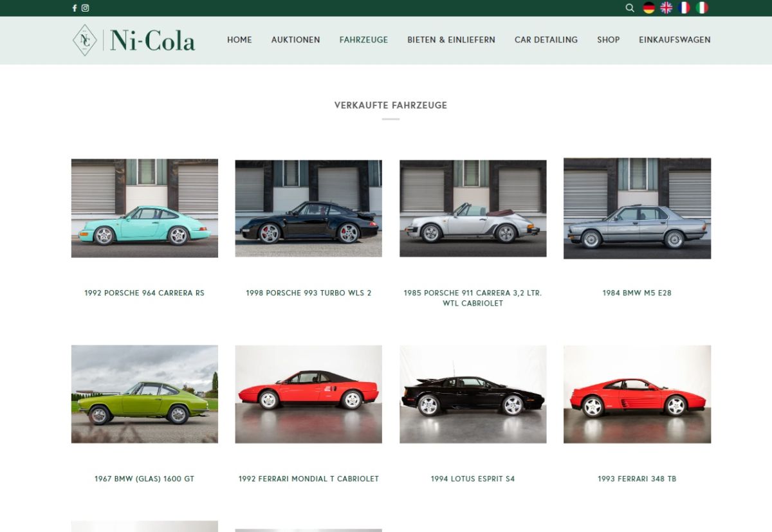
Task: Go to the HOME menu item
Action: pos(239,40)
